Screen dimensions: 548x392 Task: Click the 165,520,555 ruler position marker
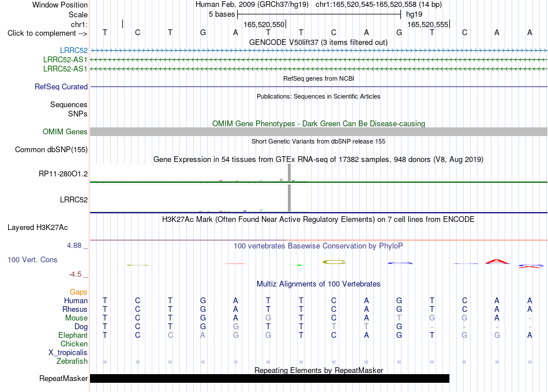coord(428,24)
